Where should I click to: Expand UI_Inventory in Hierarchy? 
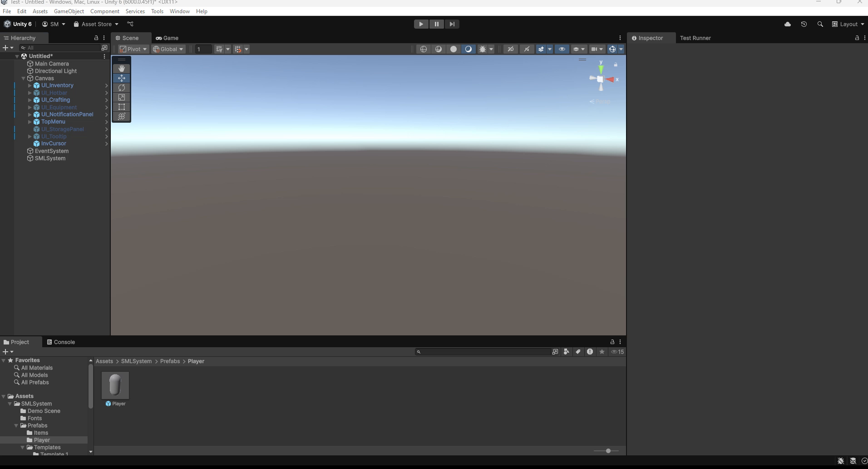coord(30,85)
